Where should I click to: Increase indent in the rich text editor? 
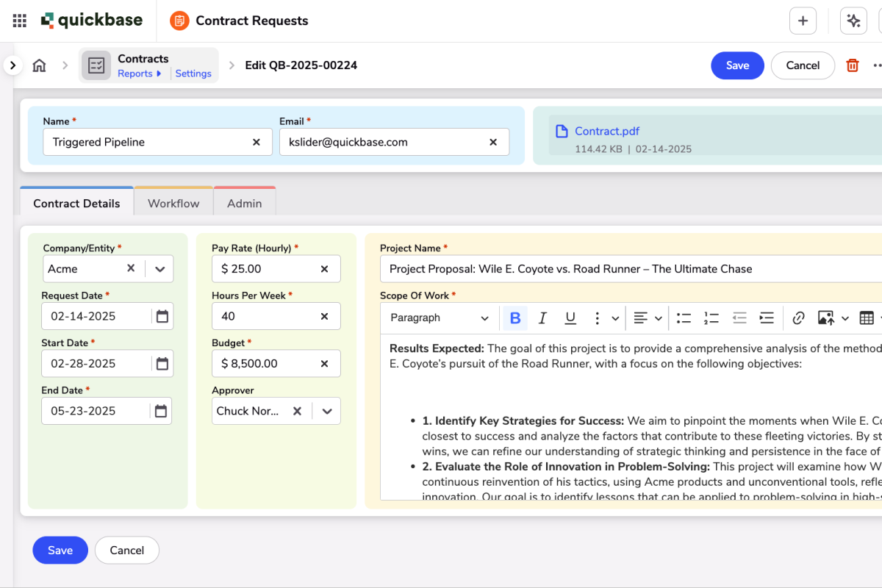point(767,318)
